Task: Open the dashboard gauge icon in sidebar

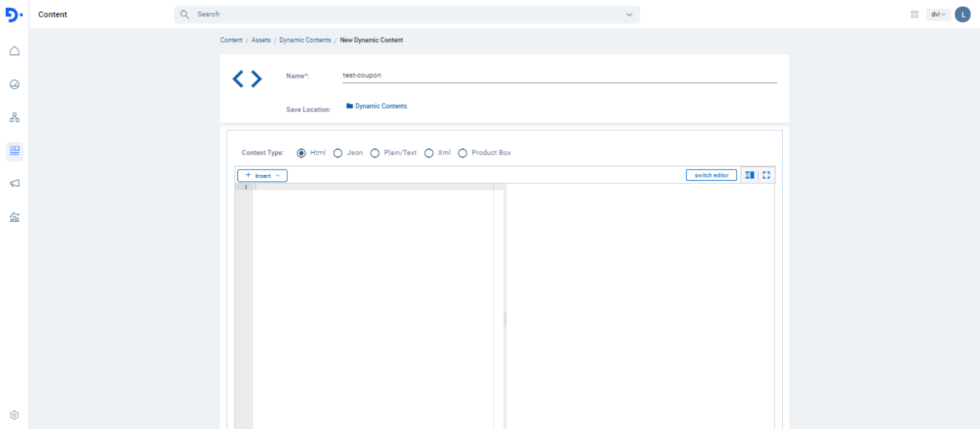Action: (14, 84)
